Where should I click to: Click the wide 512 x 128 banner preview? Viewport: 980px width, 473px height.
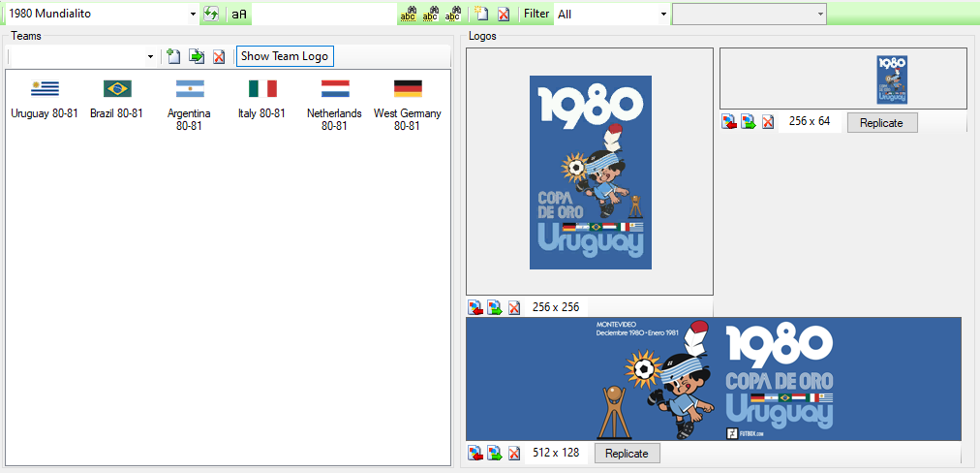pos(714,379)
